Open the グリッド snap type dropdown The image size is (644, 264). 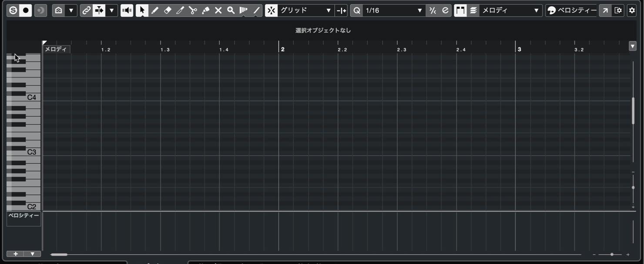[306, 10]
